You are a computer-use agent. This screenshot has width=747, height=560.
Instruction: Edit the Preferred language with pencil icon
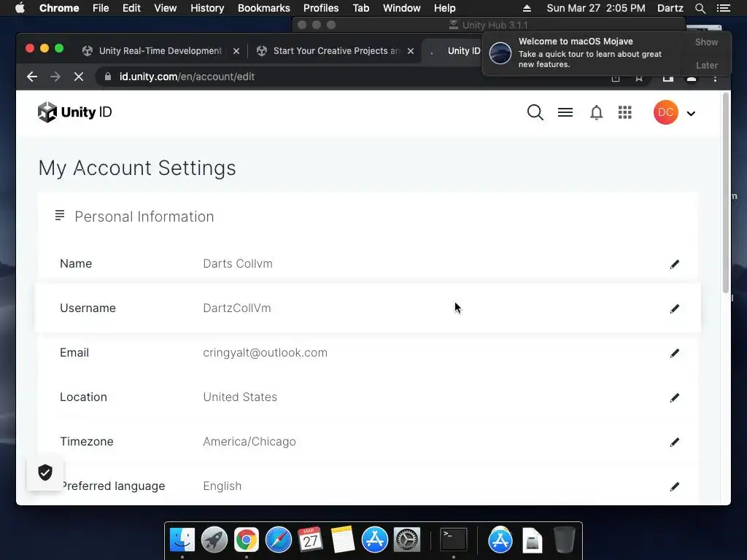(x=674, y=486)
